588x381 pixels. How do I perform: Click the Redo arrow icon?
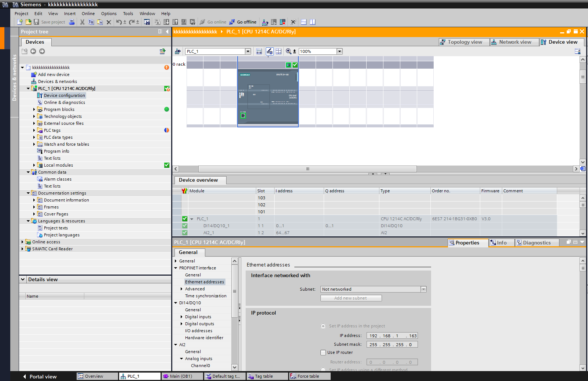pyautogui.click(x=132, y=22)
